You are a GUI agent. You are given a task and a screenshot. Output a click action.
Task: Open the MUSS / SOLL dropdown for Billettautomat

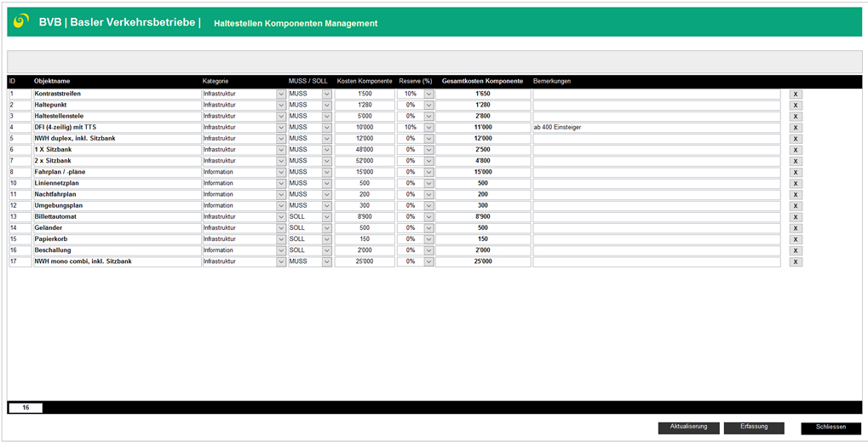[x=326, y=217]
